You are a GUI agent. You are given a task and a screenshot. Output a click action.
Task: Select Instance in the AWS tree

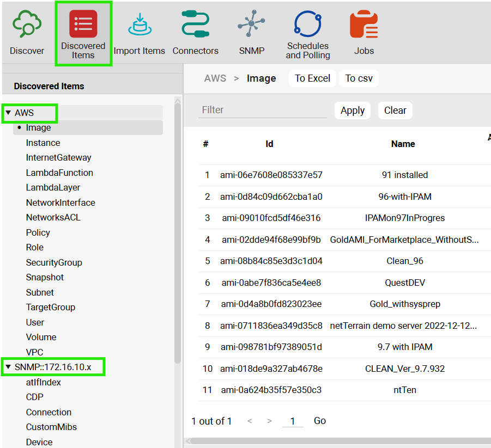43,143
